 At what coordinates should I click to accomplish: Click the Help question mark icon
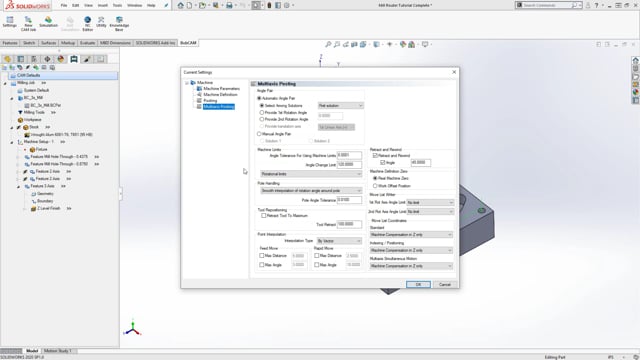click(x=596, y=5)
